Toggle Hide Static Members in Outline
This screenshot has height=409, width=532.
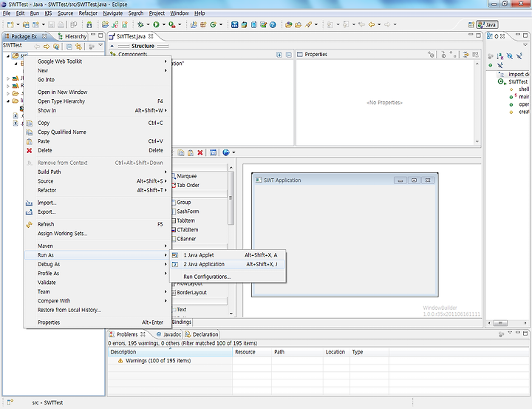(x=519, y=56)
